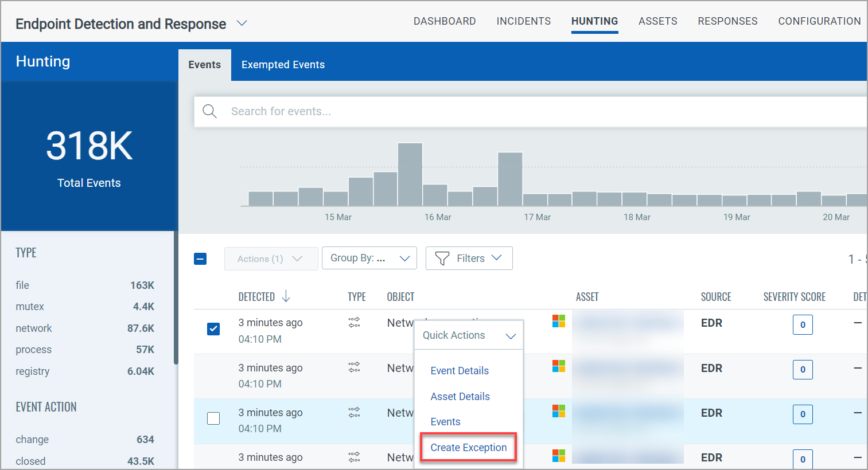The image size is (868, 470).
Task: Open the INCIDENTS tab
Action: click(x=524, y=21)
